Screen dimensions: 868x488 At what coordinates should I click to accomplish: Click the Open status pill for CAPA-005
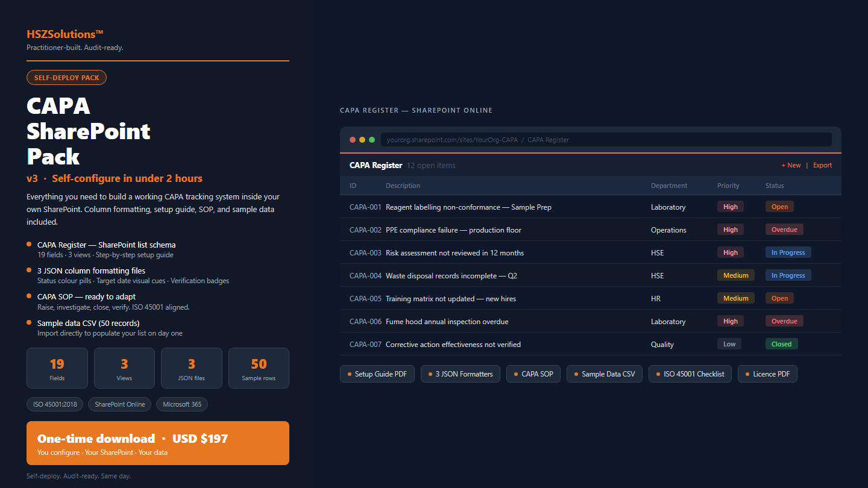779,298
